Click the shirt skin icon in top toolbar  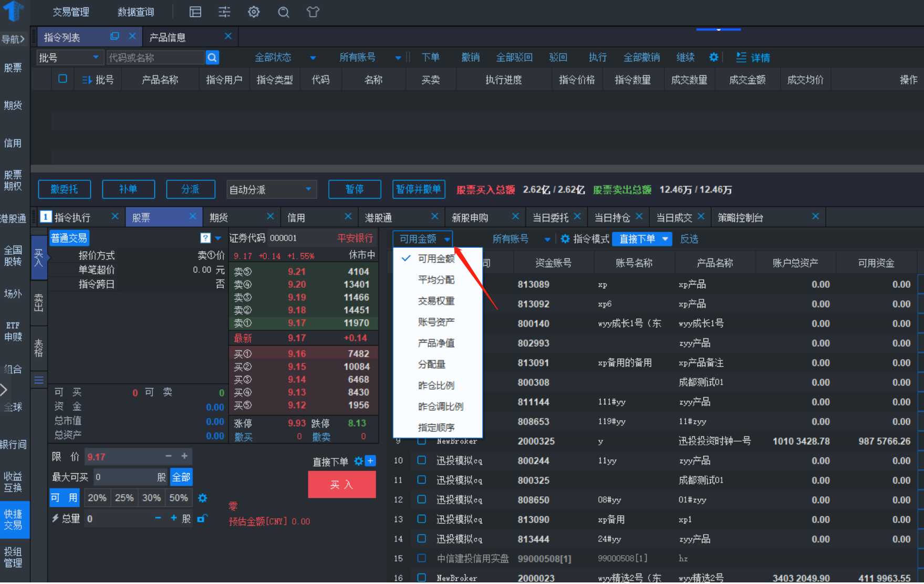point(313,12)
